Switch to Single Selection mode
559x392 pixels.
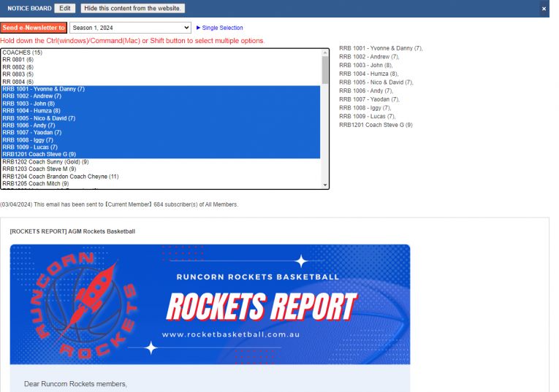coord(220,28)
